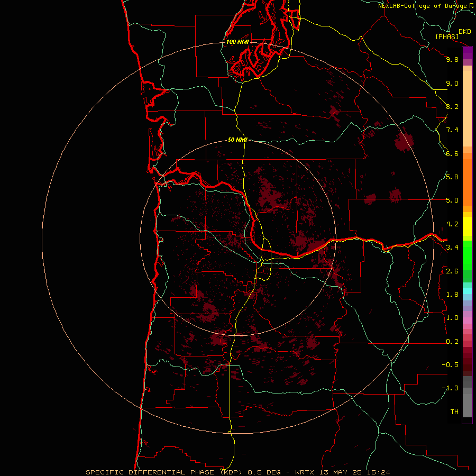Click the 9.8 scale value
Viewport: 476px width, 476px height.
tap(452, 59)
